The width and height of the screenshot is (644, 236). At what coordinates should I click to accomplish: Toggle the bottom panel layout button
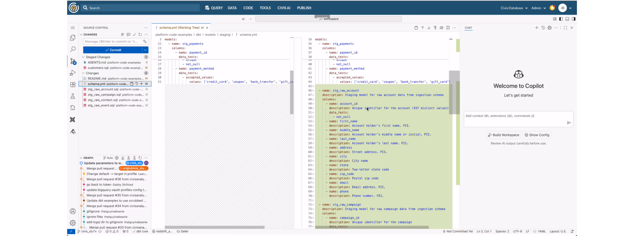pos(567,19)
